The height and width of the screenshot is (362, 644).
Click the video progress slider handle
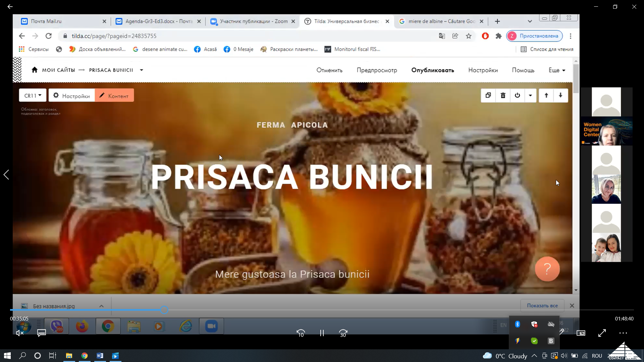click(x=164, y=310)
